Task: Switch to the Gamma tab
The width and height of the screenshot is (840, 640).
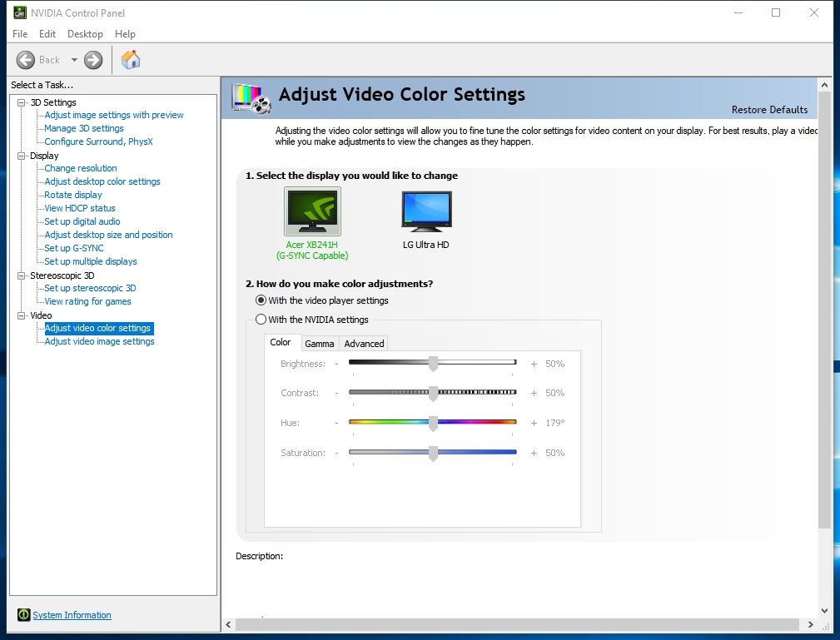Action: click(x=320, y=344)
